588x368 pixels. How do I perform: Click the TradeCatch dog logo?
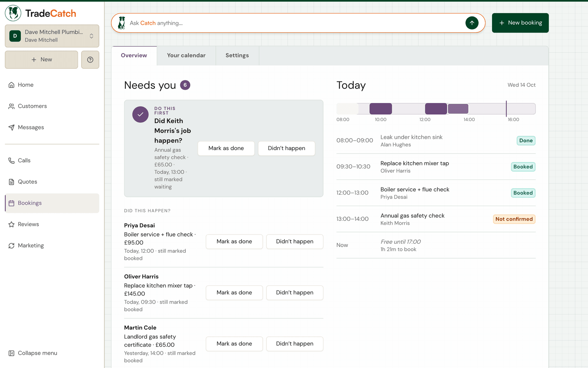tap(13, 13)
